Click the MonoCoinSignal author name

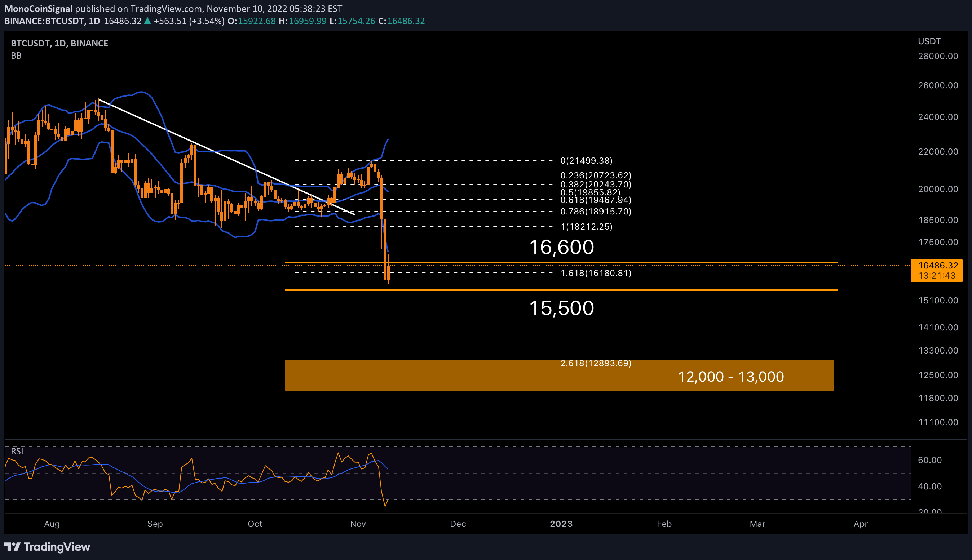coord(38,8)
